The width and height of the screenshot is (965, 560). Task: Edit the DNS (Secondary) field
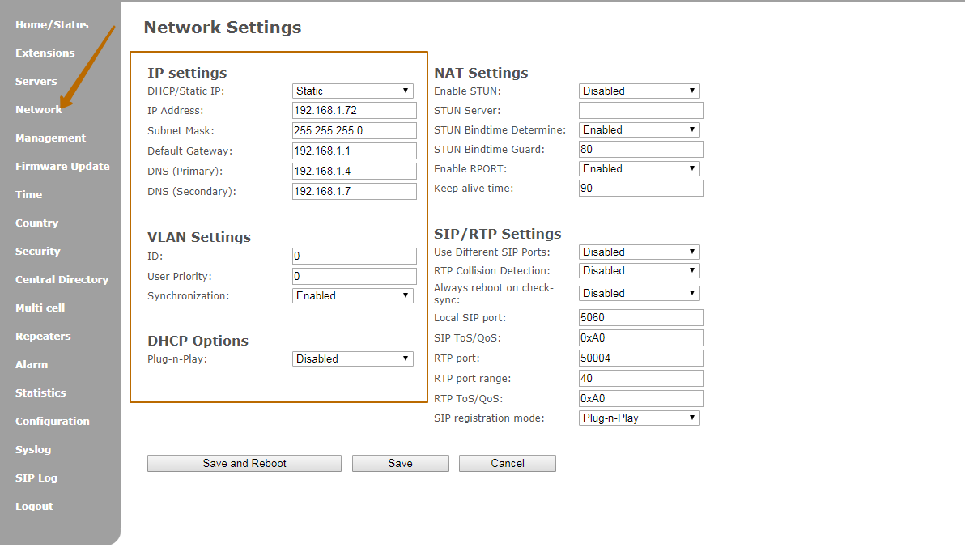[355, 191]
